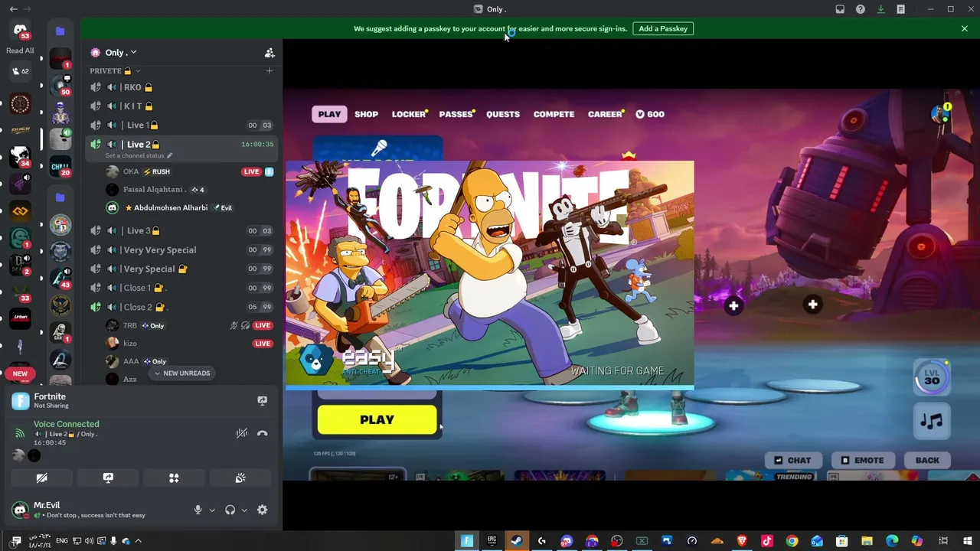Screen dimensions: 980x551
Task: Select user Abdulmohsen Alharbi in Live 2
Action: (170, 207)
